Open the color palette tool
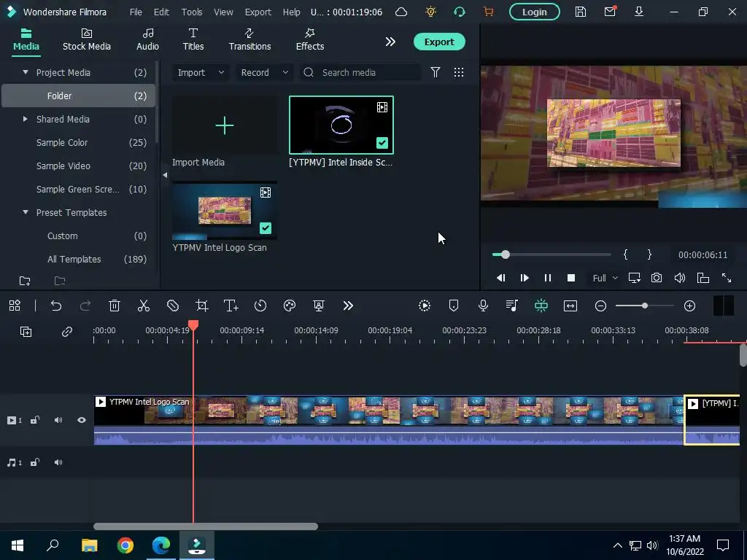The image size is (747, 560). tap(290, 306)
